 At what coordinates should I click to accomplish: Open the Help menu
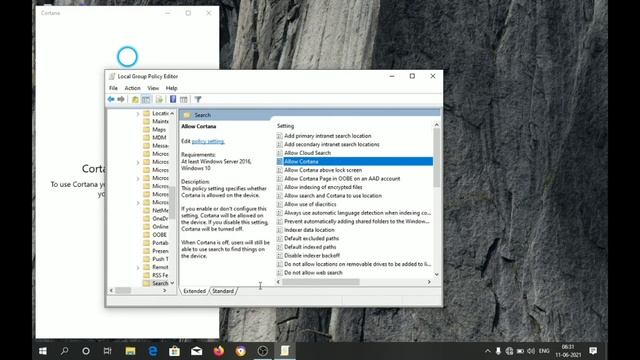coord(171,88)
